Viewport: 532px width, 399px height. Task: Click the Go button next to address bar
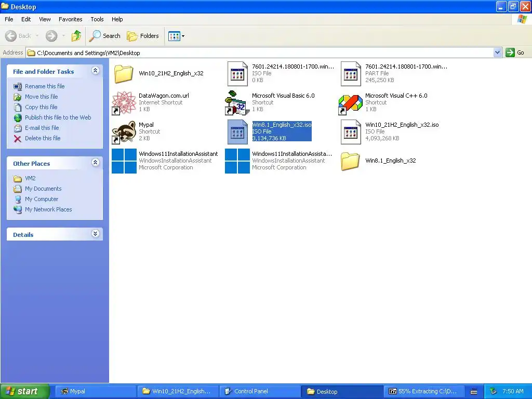coord(515,52)
